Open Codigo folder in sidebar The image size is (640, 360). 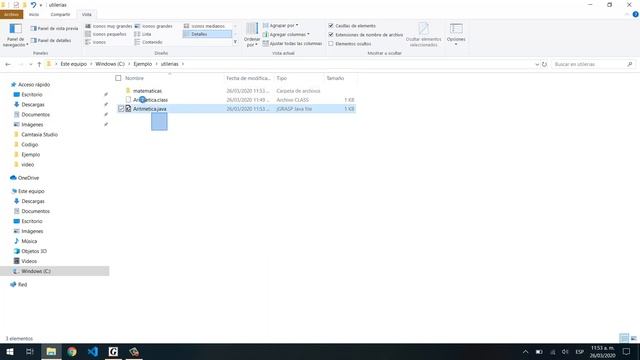point(29,144)
